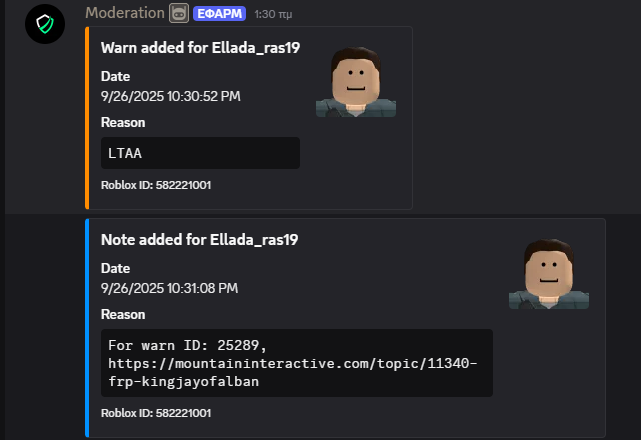This screenshot has width=641, height=440.
Task: Open the mountaininteractive.com topic link
Action: coord(293,372)
